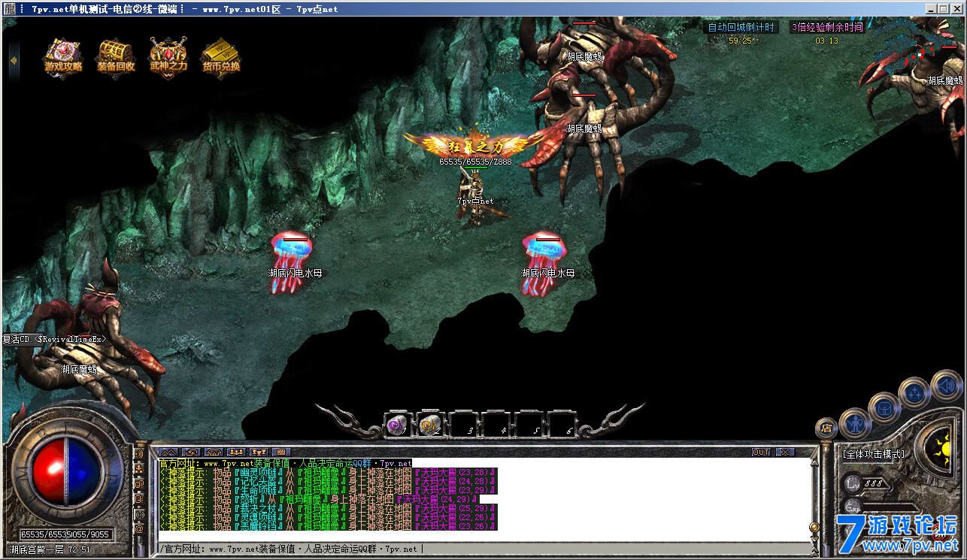Click the 裁决之杖 drop notice line
The image size is (967, 560).
click(328, 508)
